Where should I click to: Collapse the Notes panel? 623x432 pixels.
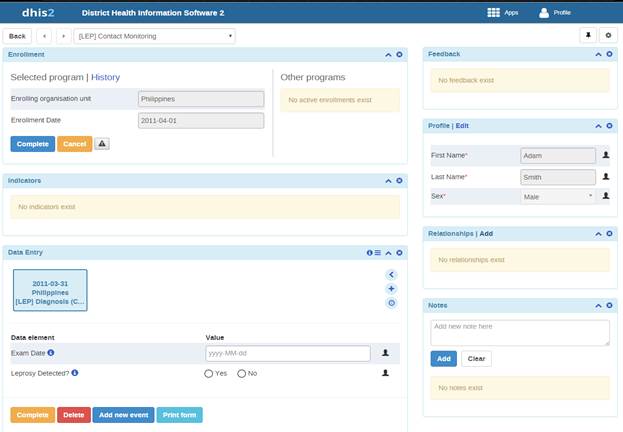tap(598, 305)
